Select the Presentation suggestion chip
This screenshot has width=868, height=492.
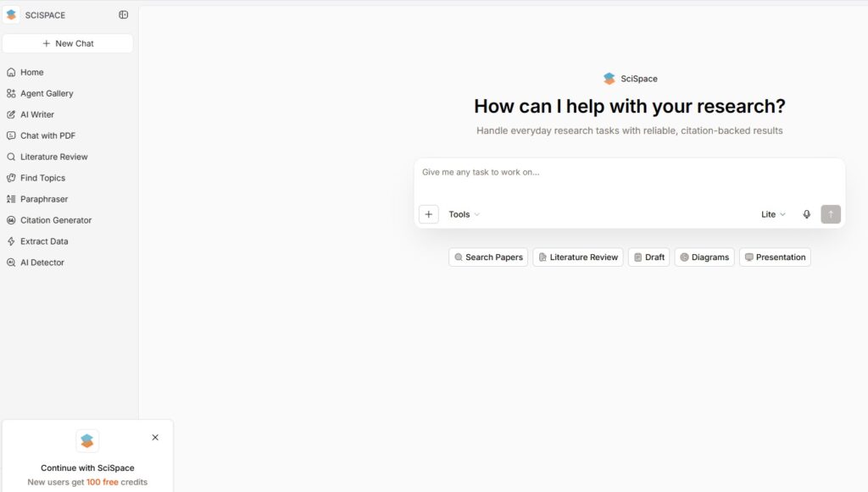click(x=775, y=257)
